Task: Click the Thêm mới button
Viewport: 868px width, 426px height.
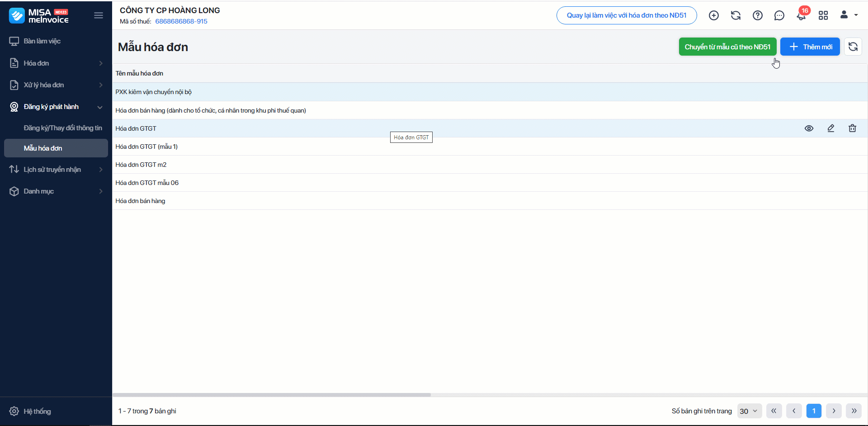Action: (810, 47)
